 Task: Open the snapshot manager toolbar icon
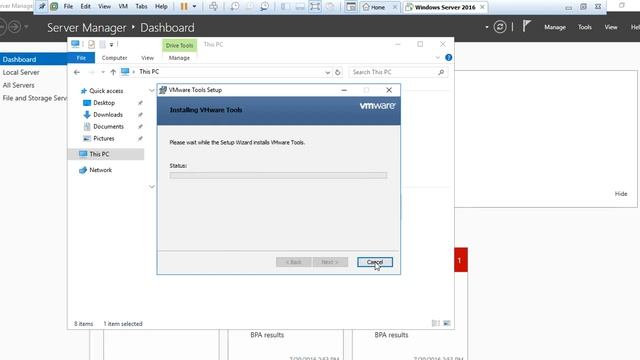264,7
